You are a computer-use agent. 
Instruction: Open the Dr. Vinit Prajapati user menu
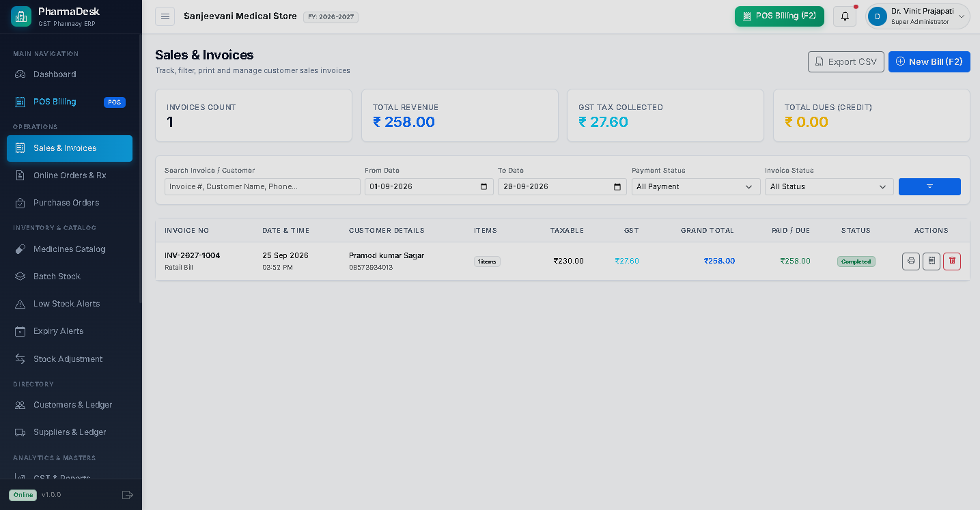(918, 16)
